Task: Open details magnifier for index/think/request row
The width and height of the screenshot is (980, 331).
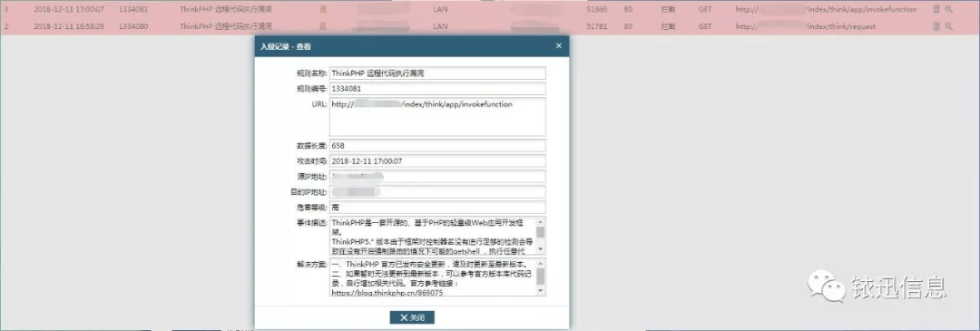Action: [949, 26]
